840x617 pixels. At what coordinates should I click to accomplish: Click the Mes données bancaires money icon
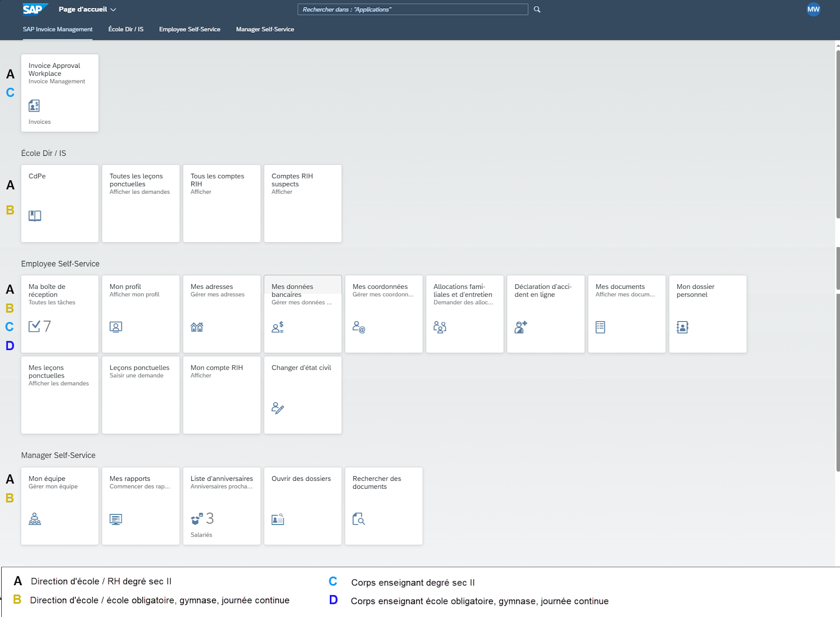tap(278, 327)
